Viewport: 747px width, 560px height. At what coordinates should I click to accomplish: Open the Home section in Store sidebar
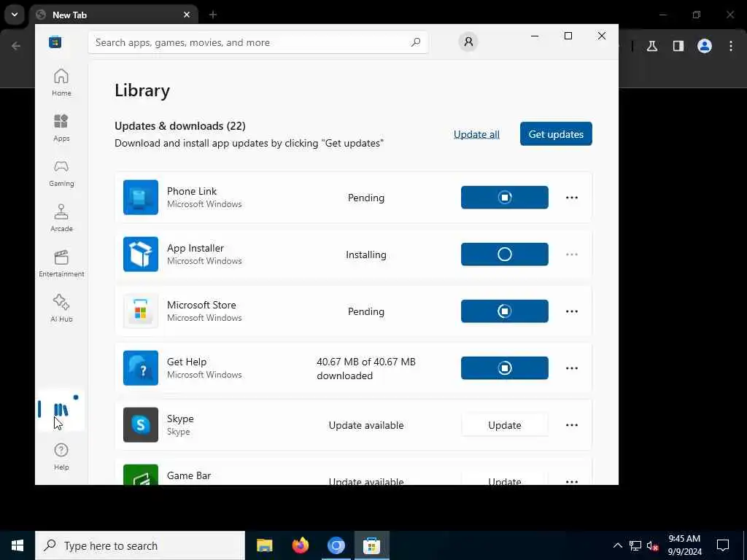pos(61,82)
